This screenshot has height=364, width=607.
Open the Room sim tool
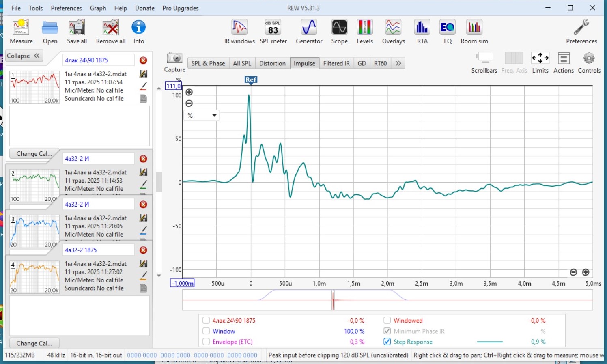pos(474,32)
